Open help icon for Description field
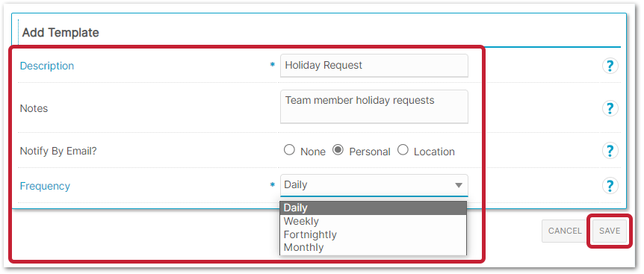Viewport: 644px width, 274px height. click(610, 66)
